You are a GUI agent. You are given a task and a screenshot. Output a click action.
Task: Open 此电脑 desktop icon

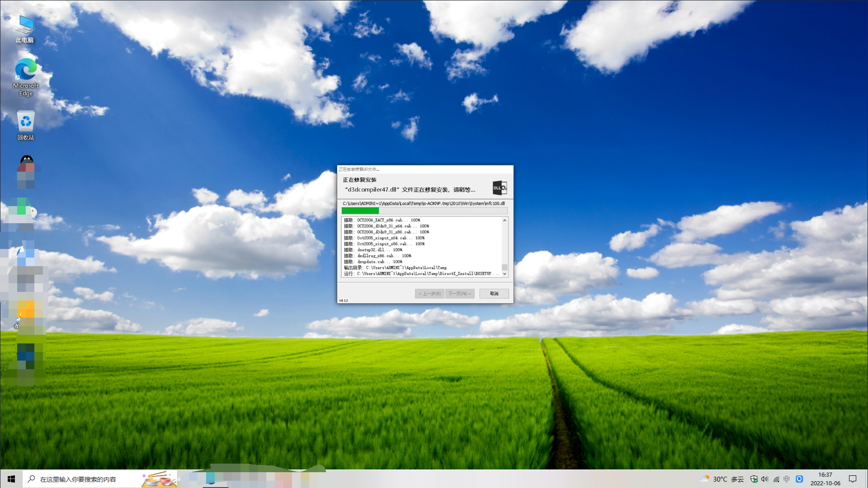click(x=25, y=29)
